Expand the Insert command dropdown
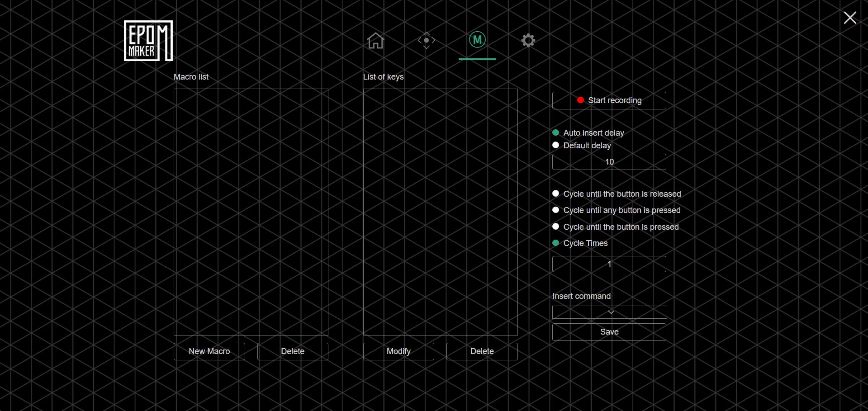The image size is (868, 411). point(609,312)
